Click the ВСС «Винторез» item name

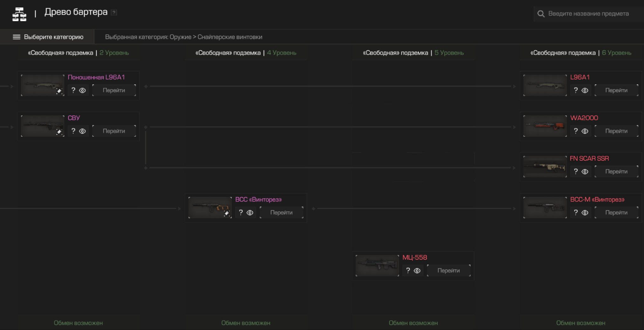(x=258, y=199)
